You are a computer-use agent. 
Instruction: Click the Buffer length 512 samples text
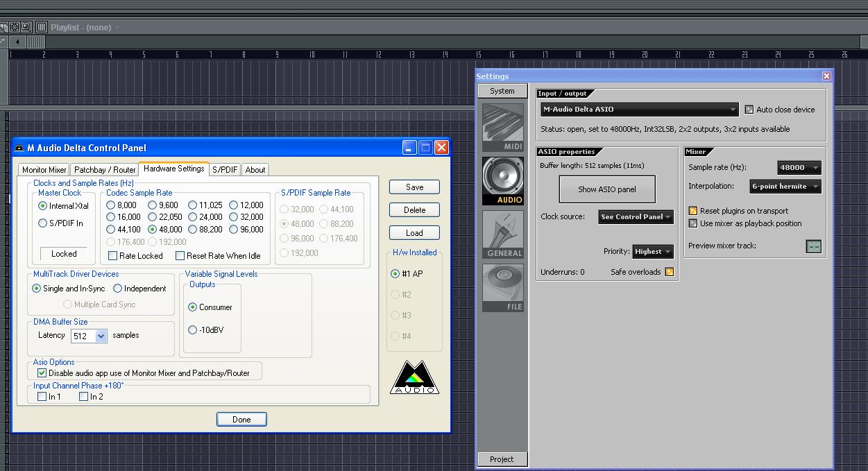point(592,166)
